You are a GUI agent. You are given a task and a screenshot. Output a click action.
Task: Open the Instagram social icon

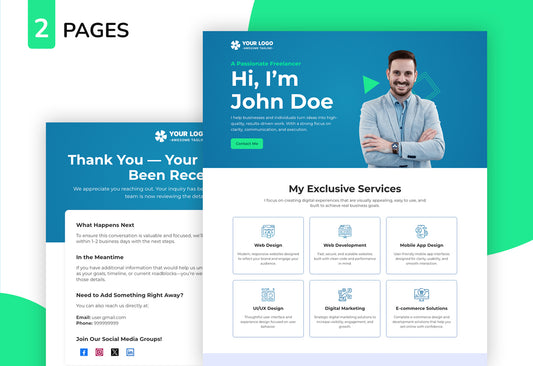[x=99, y=352]
